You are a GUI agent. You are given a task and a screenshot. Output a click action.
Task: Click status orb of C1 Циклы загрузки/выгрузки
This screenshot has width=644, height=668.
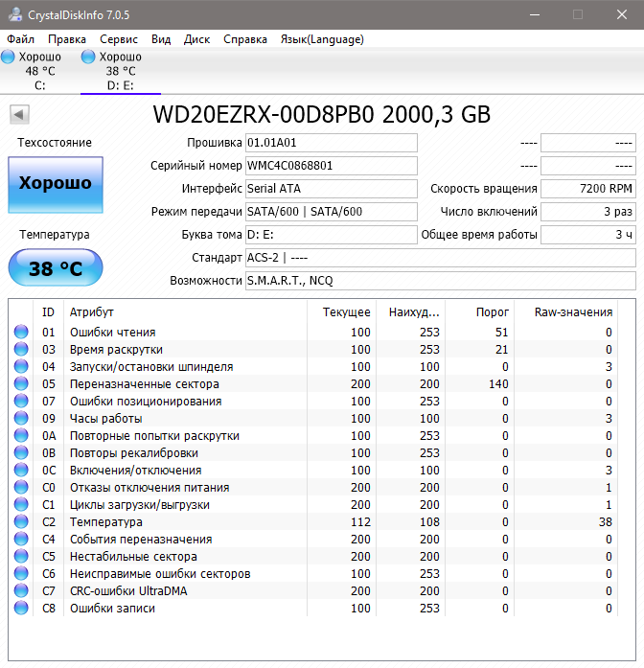(x=21, y=504)
